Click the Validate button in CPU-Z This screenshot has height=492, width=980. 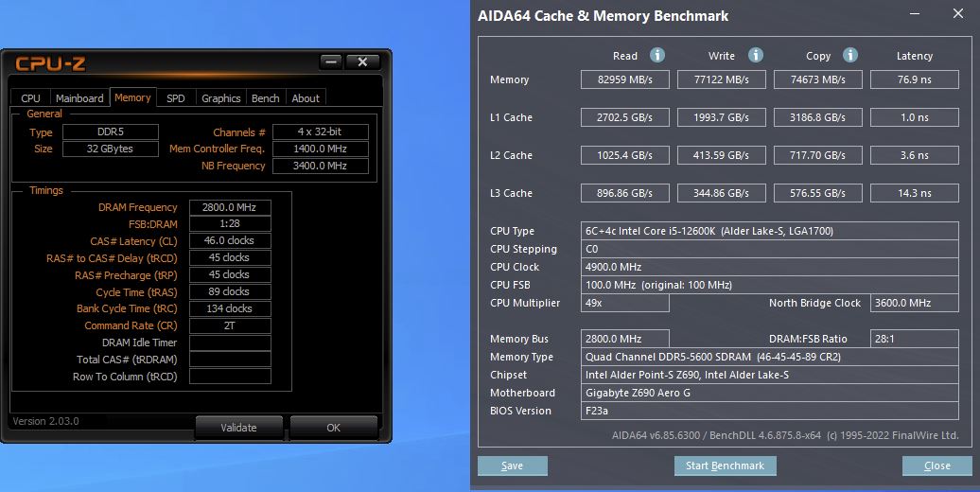click(238, 428)
